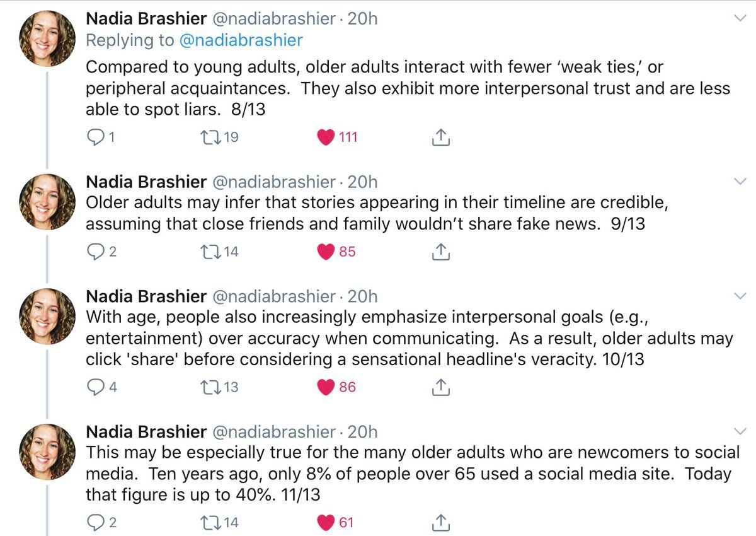Open the "Replying to @nadiabrashier" mention link
This screenshot has height=536, width=756.
[x=241, y=40]
